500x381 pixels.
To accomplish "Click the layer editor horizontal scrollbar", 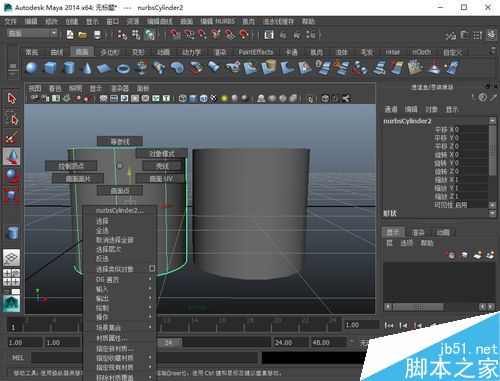I will [x=418, y=306].
